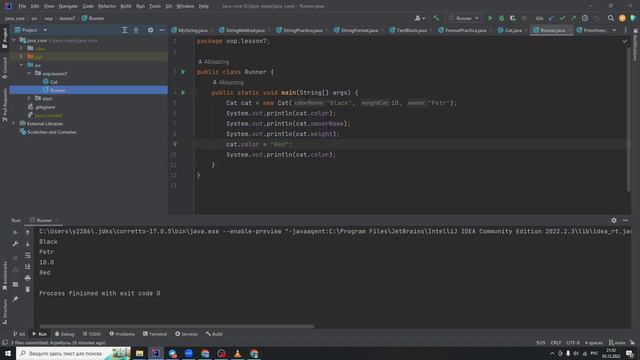Click the Build project hammer icon

(436, 18)
